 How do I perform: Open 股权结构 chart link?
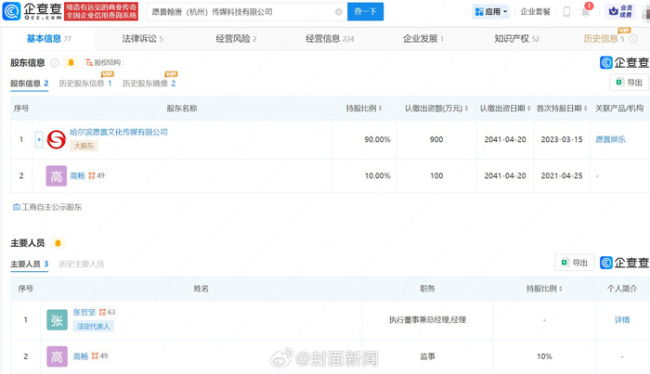click(x=103, y=63)
